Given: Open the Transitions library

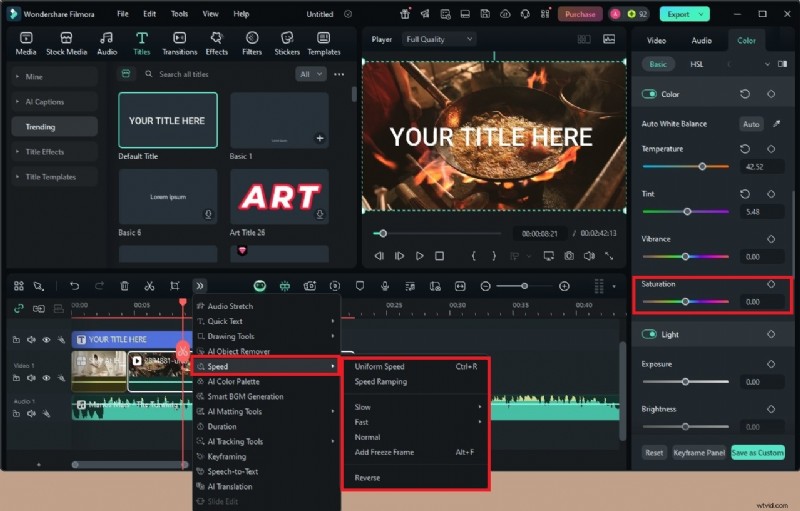Looking at the screenshot, I should 179,42.
